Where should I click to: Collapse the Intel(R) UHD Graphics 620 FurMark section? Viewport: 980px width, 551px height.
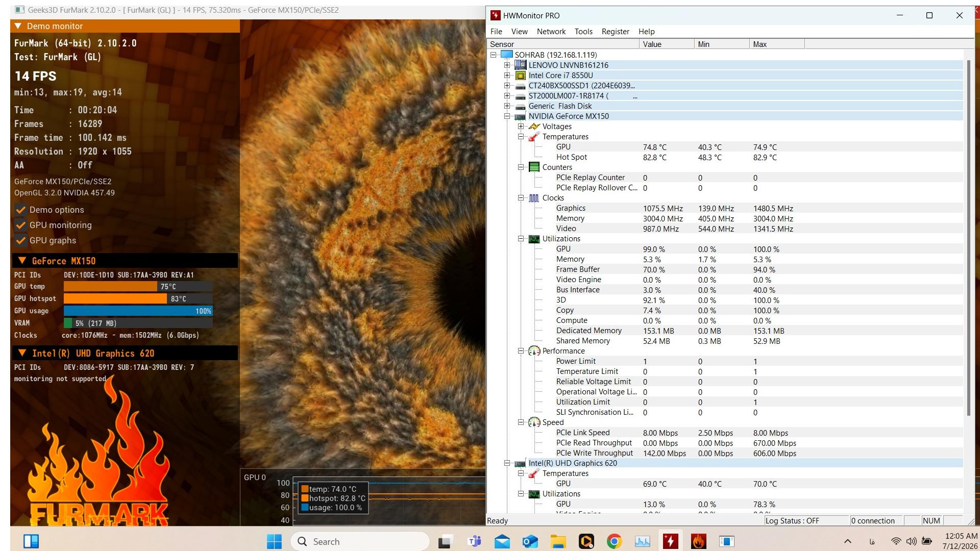tap(22, 353)
